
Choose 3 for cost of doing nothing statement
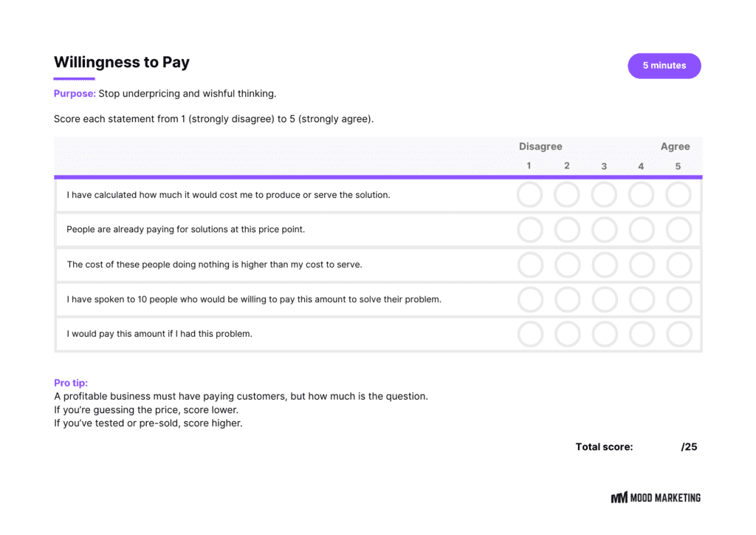point(604,265)
